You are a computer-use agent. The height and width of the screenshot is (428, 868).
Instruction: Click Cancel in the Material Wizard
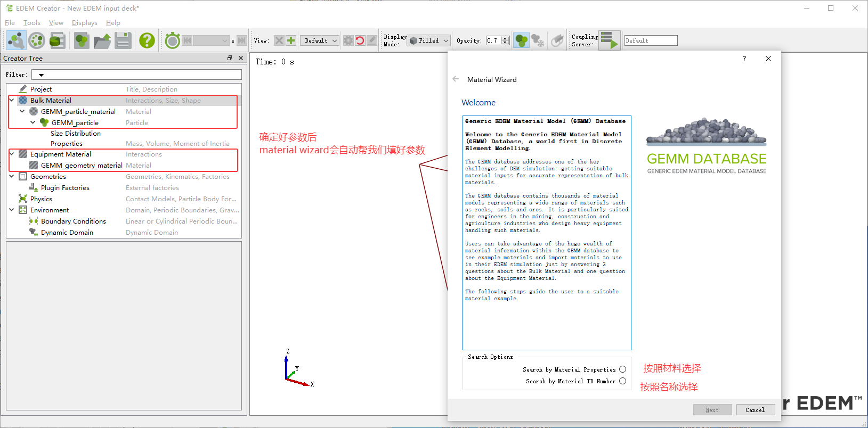point(755,410)
